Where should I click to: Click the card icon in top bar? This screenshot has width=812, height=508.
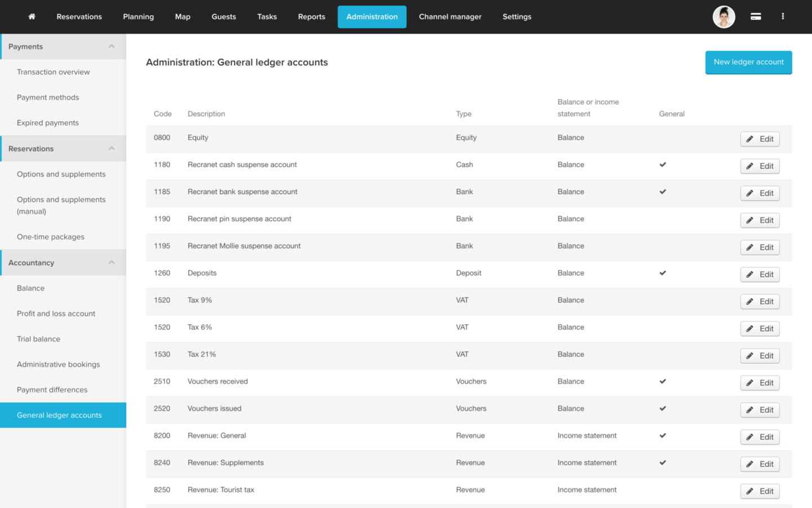click(756, 17)
